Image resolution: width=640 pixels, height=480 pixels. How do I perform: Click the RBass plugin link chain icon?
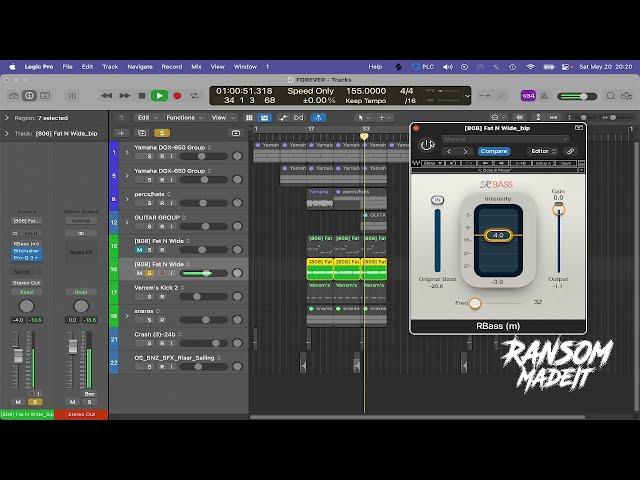coord(570,151)
